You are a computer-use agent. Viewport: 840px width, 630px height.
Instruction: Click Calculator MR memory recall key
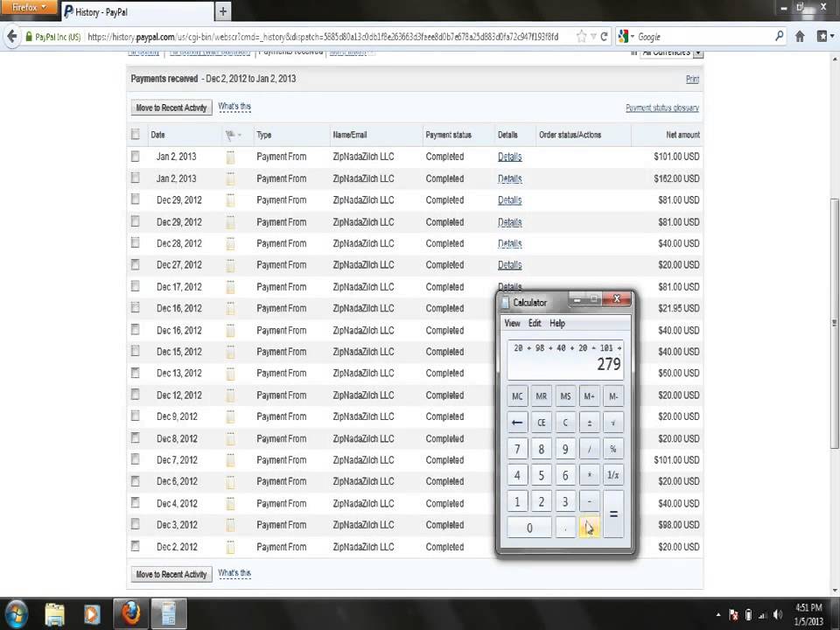541,396
